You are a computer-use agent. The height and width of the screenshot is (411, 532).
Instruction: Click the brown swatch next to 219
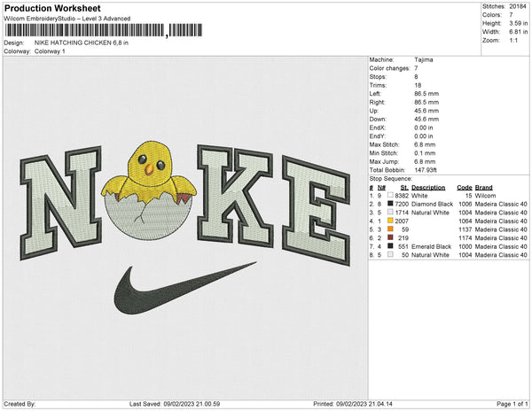[390, 237]
